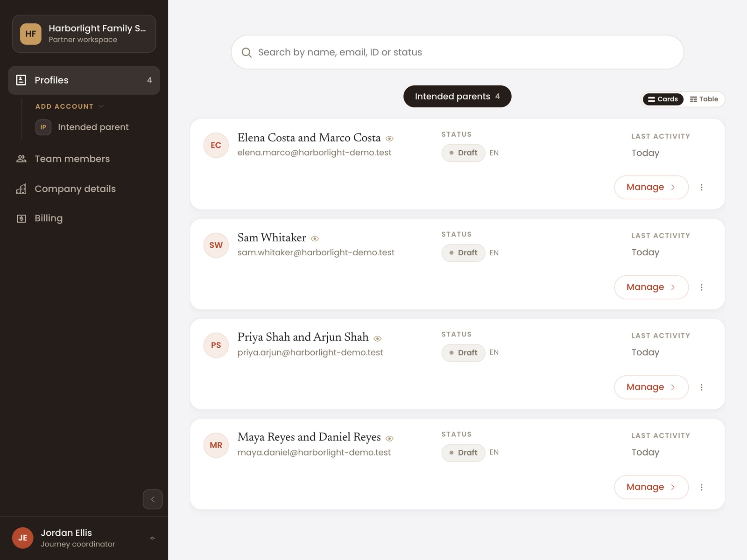Collapse the sidebar with the arrow button

pos(153,499)
